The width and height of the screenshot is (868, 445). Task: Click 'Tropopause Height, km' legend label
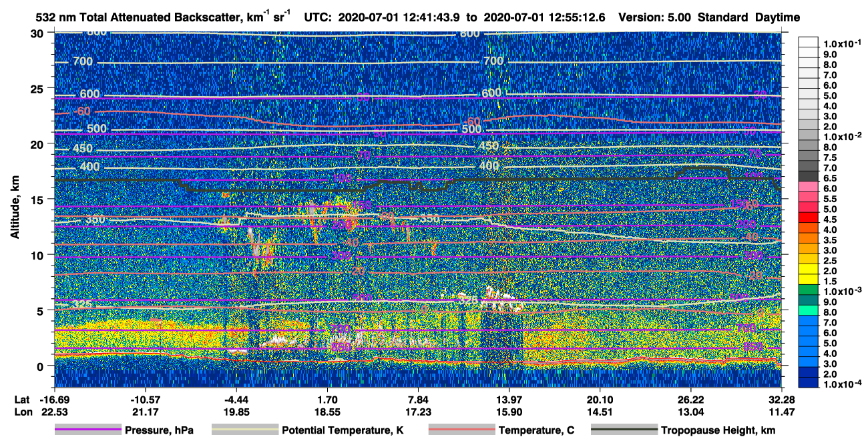point(718,430)
